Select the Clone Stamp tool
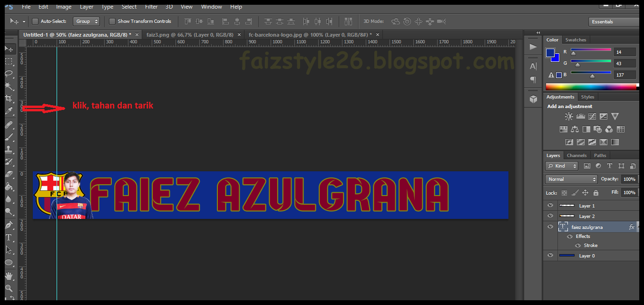The image size is (644, 305). (x=9, y=149)
